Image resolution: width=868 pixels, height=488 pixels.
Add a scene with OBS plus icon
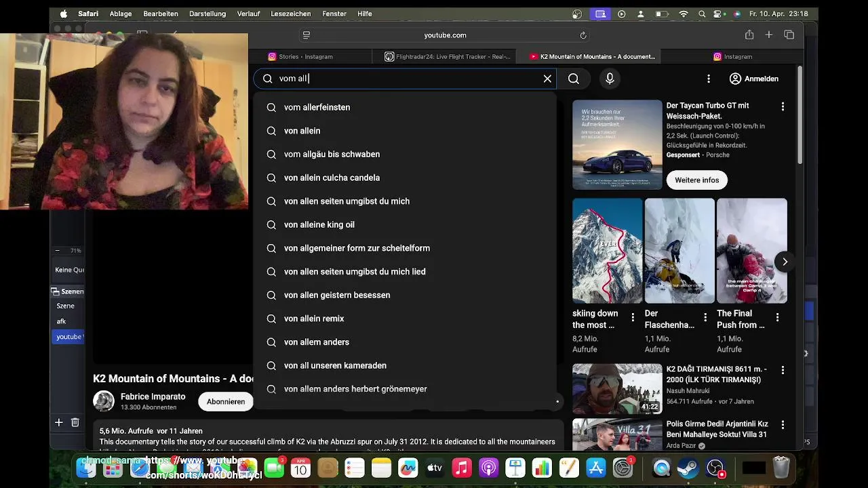[x=58, y=422]
